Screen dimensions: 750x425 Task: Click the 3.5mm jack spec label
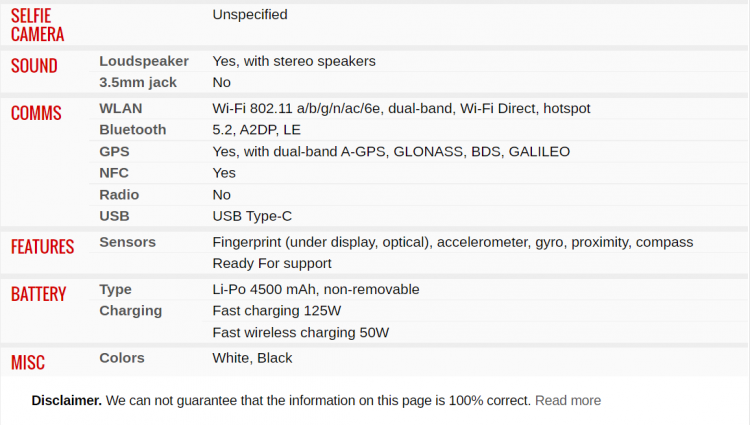click(x=138, y=82)
